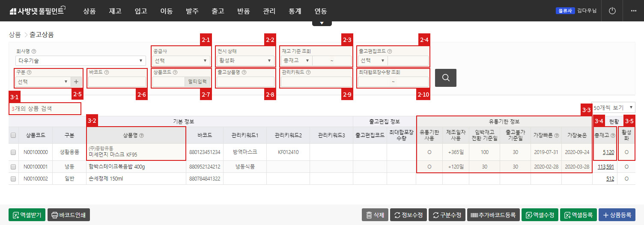Open the 전시 상태 활성화 dropdown
This screenshot has height=225, width=644.
tap(245, 61)
